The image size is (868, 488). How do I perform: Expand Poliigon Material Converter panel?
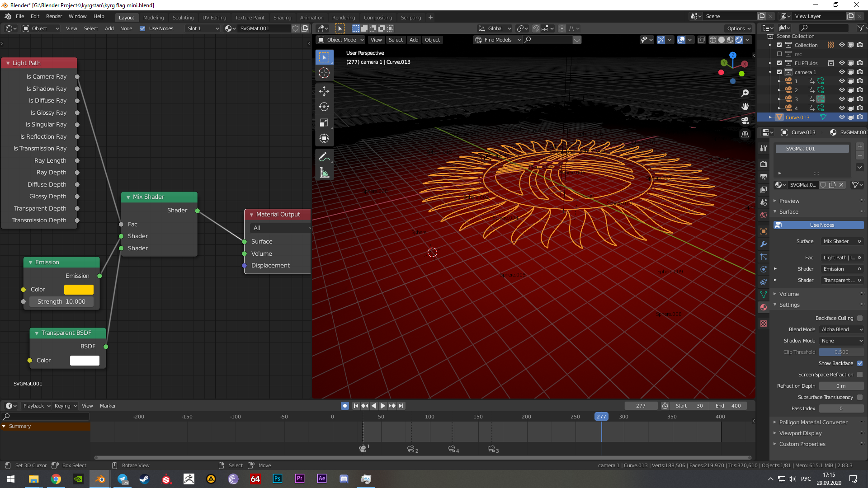coord(813,422)
